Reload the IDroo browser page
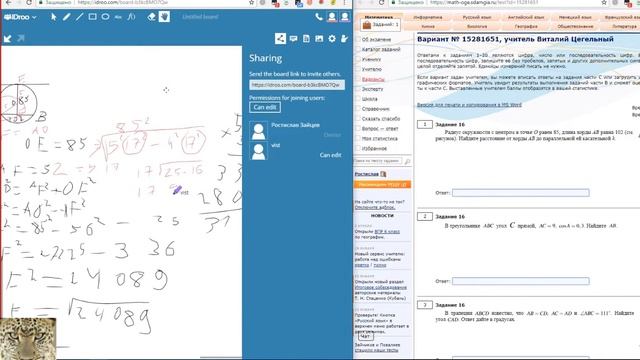The image size is (640, 360). (29, 2)
